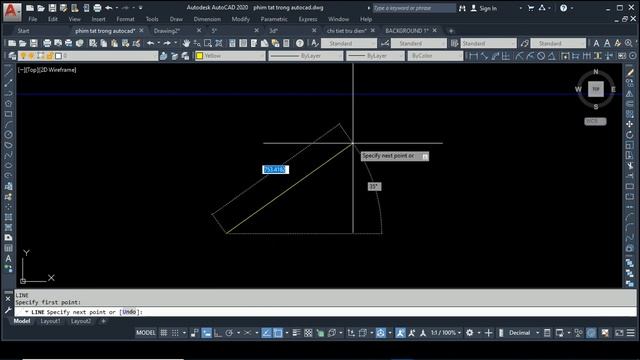This screenshot has height=360, width=640.
Task: Open the Draw menu
Action: coord(176,19)
